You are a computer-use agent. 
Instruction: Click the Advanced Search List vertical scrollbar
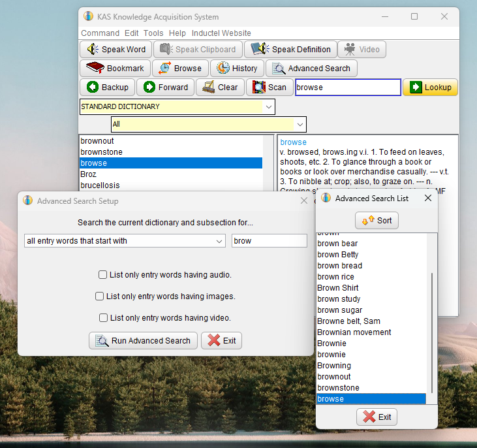(x=432, y=319)
